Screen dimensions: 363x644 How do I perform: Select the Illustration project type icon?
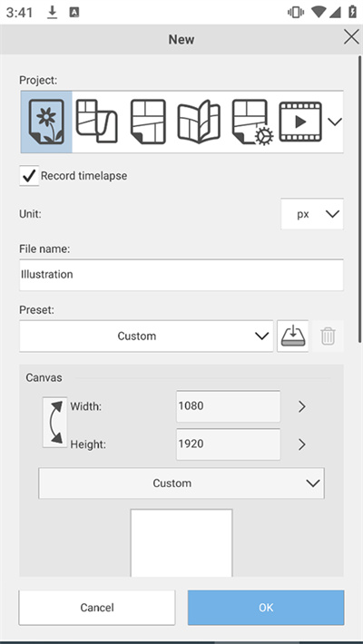pyautogui.click(x=46, y=122)
